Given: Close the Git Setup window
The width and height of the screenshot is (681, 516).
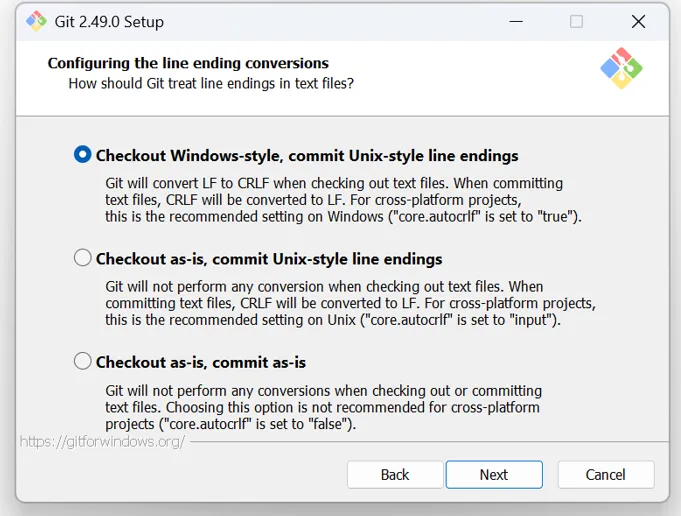Looking at the screenshot, I should tap(638, 21).
